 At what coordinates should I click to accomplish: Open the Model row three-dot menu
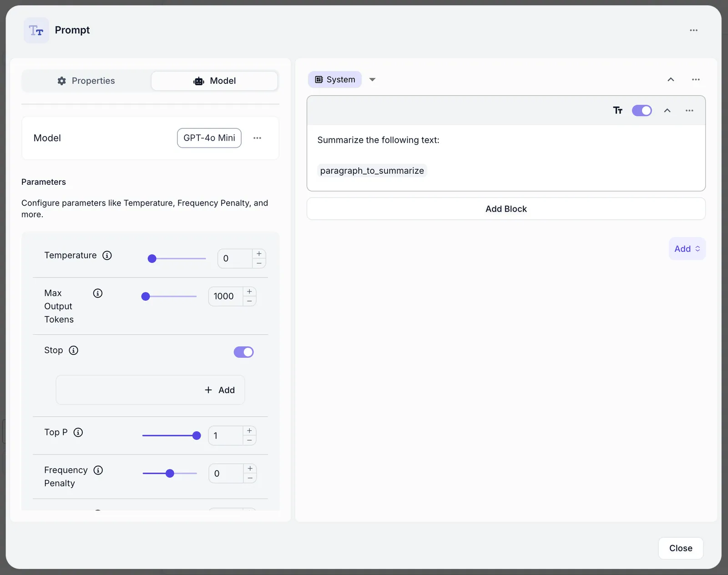[257, 138]
